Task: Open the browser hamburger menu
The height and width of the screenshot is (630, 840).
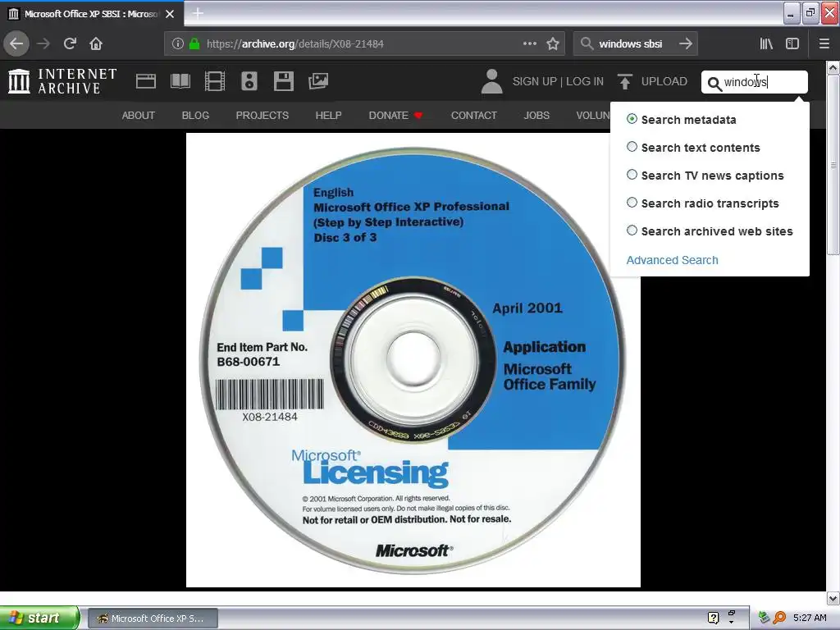Action: (824, 44)
